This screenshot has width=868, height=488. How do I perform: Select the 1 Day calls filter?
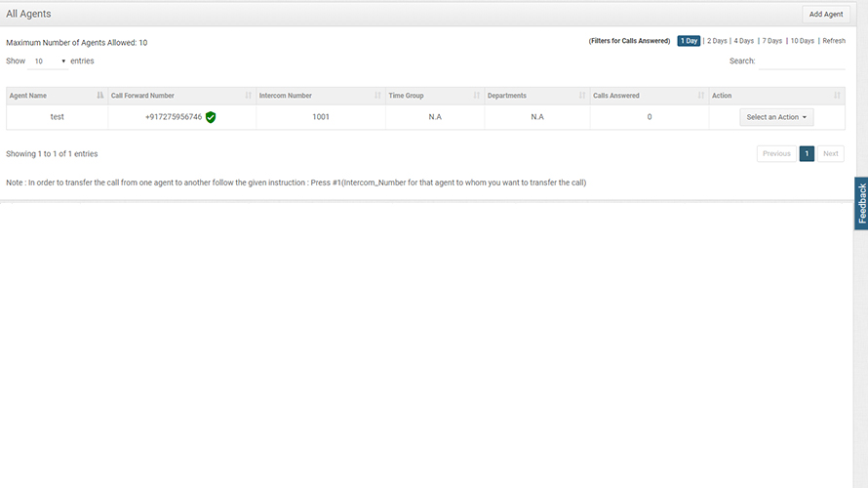pyautogui.click(x=689, y=41)
